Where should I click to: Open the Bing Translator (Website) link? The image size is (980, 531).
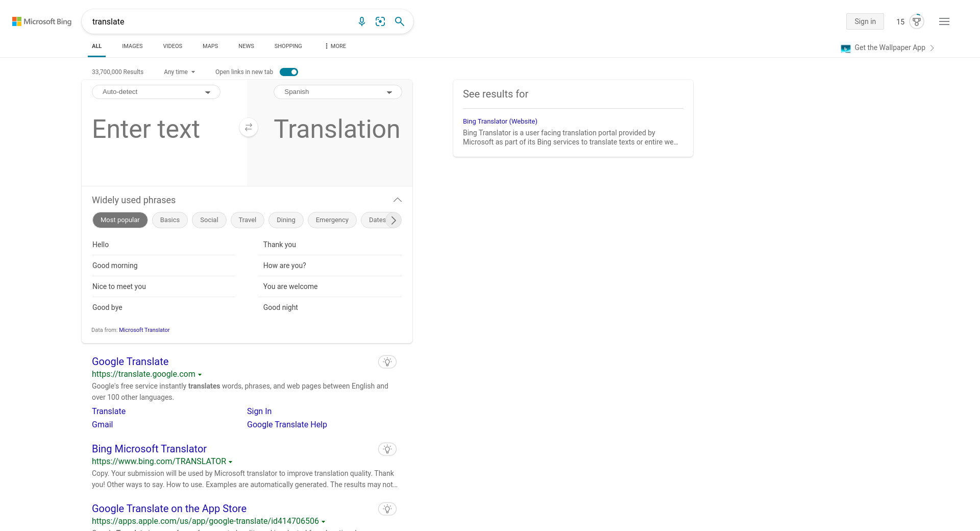point(500,122)
